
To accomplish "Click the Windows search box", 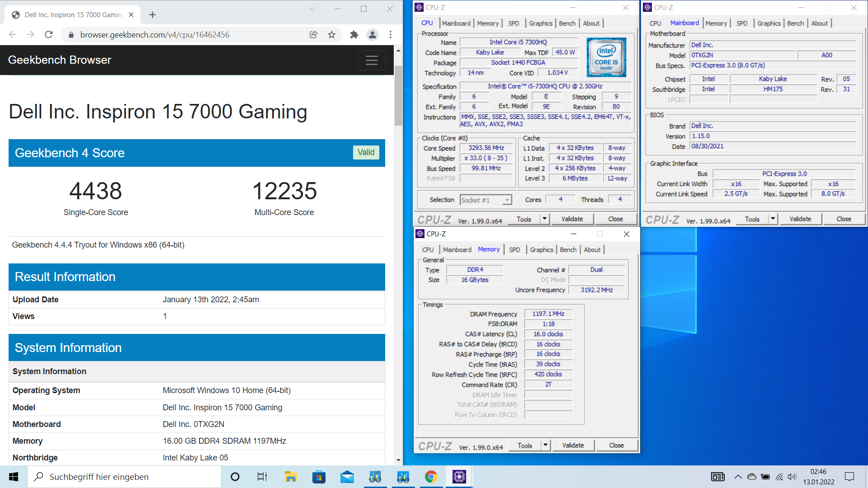I will click(x=124, y=477).
